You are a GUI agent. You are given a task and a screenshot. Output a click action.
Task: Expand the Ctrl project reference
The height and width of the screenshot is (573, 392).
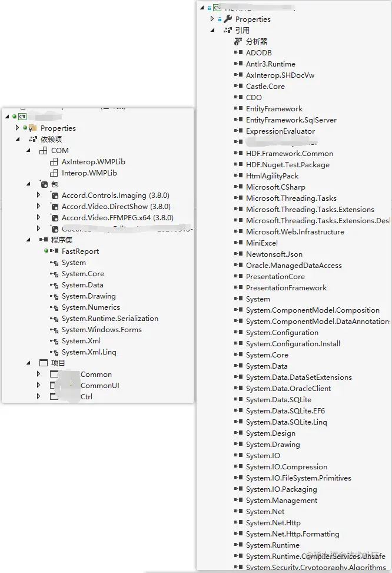(x=38, y=396)
